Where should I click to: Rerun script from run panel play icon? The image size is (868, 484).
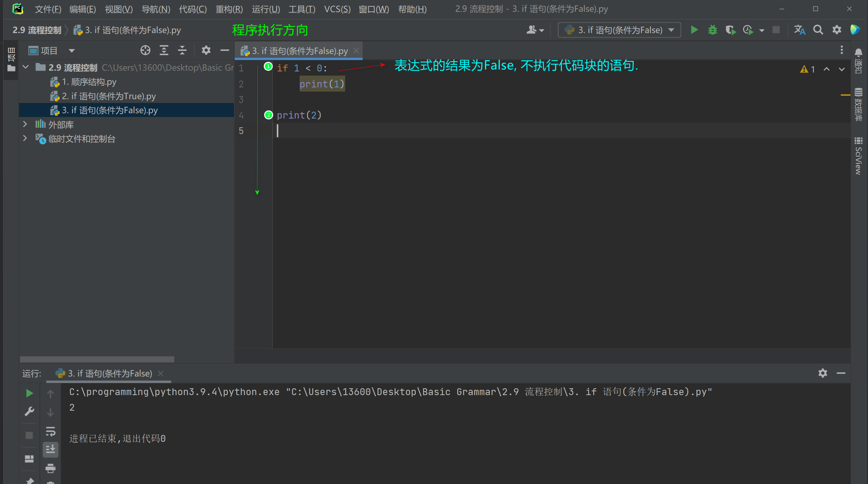point(29,393)
